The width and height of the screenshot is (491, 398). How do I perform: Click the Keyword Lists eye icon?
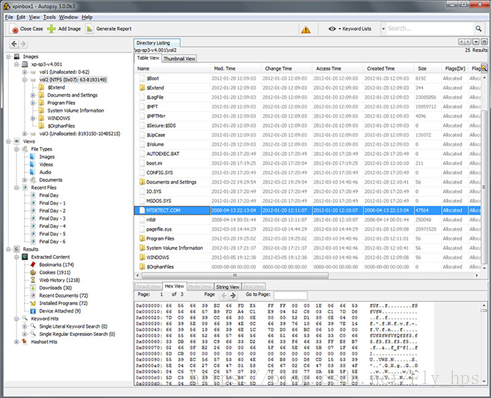click(332, 29)
